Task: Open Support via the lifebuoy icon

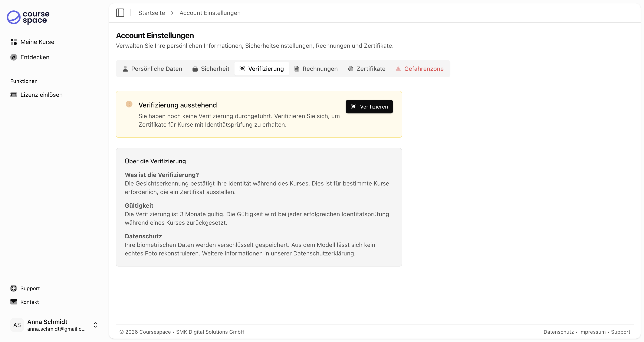Action: [14, 288]
